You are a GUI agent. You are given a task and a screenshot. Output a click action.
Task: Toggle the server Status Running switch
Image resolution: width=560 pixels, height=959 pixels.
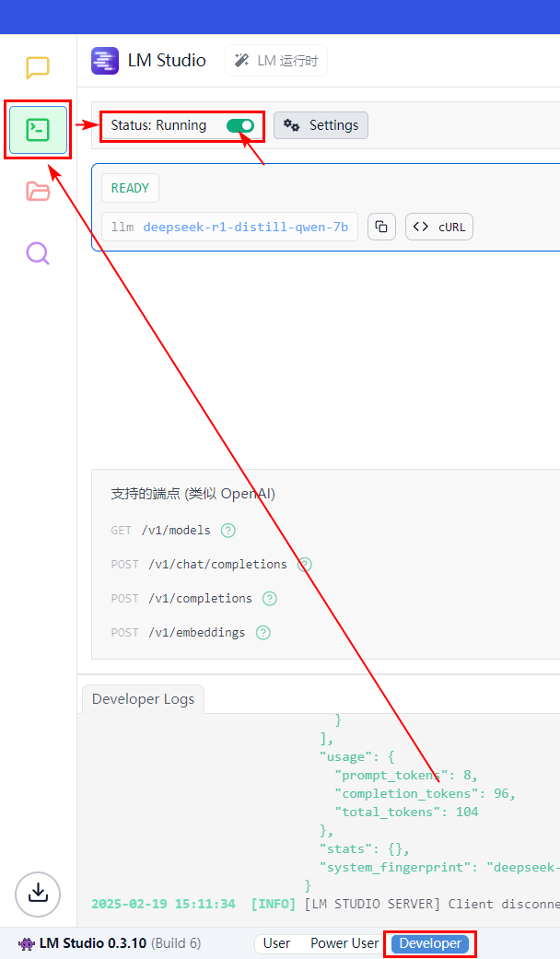[x=240, y=125]
